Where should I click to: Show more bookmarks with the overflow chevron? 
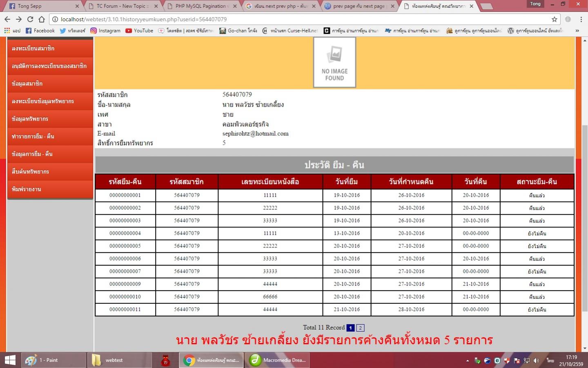[x=577, y=31]
